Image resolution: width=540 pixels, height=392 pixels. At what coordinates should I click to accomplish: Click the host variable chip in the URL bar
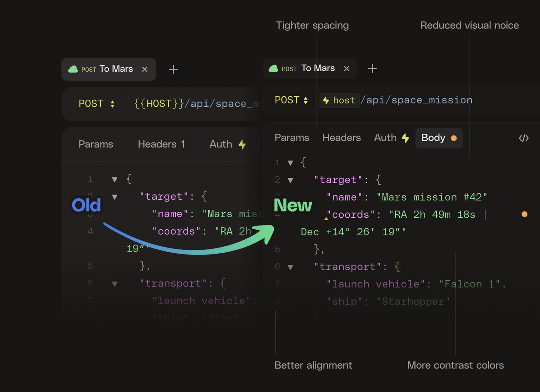click(x=339, y=100)
